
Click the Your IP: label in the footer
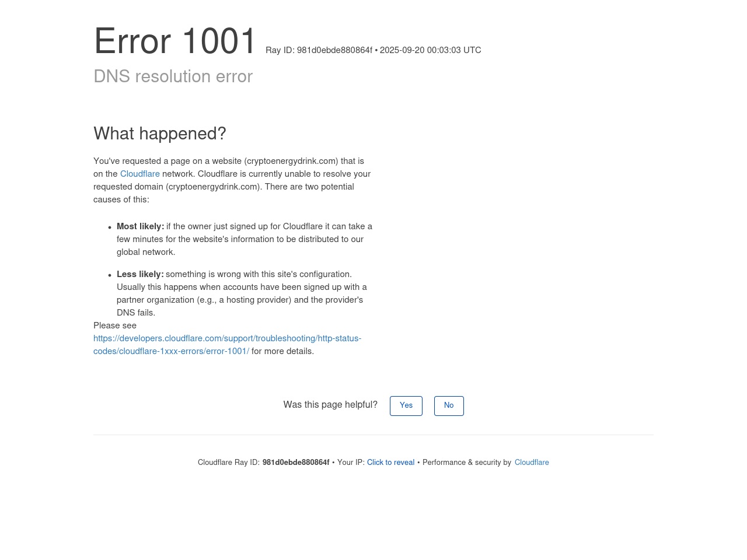click(351, 463)
